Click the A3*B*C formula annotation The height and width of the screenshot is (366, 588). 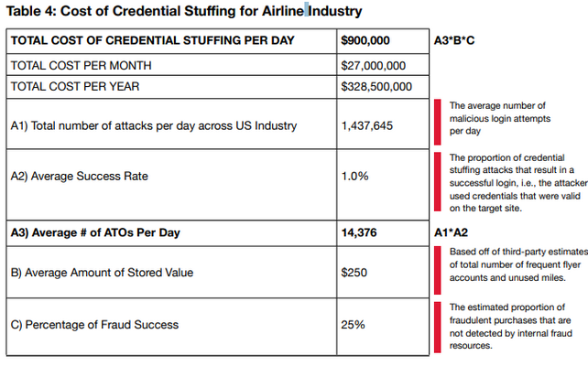[x=454, y=40]
